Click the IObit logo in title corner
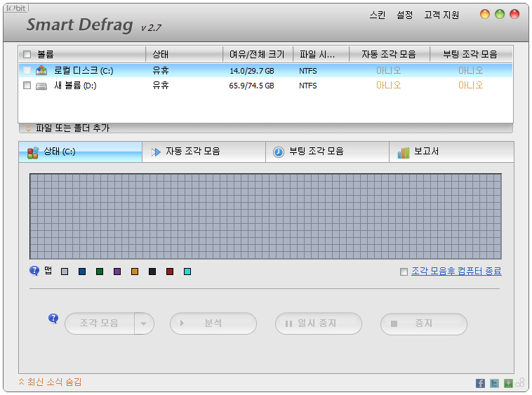Image resolution: width=532 pixels, height=395 pixels. pyautogui.click(x=16, y=8)
